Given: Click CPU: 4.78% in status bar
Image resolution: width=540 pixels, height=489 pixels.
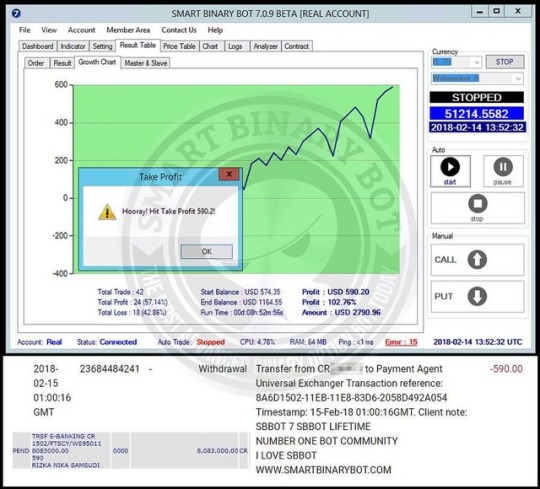Looking at the screenshot, I should point(257,342).
